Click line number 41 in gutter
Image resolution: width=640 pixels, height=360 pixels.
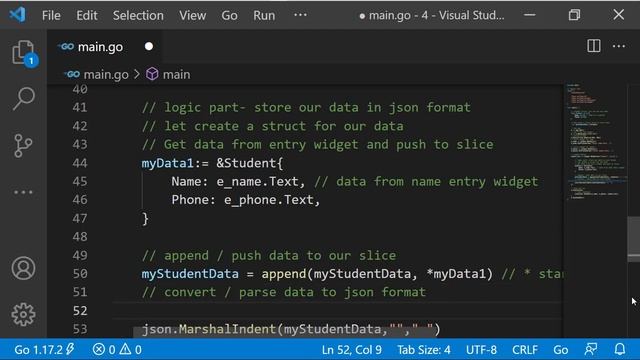[80, 107]
